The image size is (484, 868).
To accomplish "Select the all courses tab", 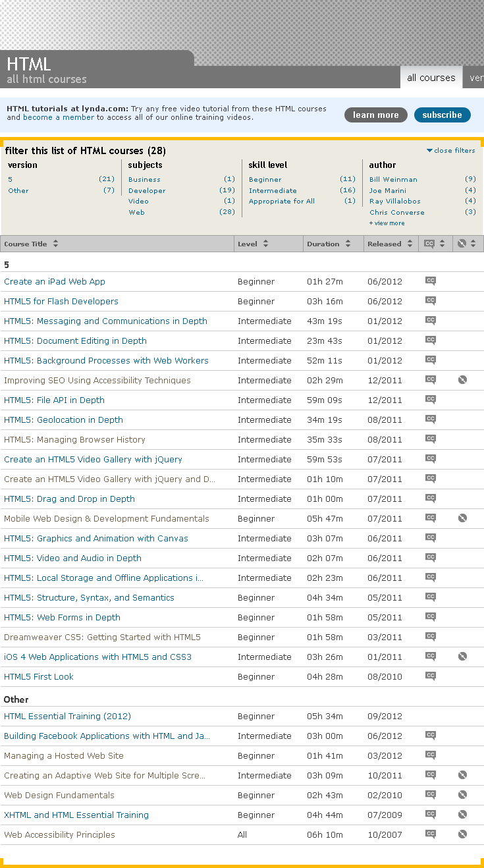I will coord(431,78).
